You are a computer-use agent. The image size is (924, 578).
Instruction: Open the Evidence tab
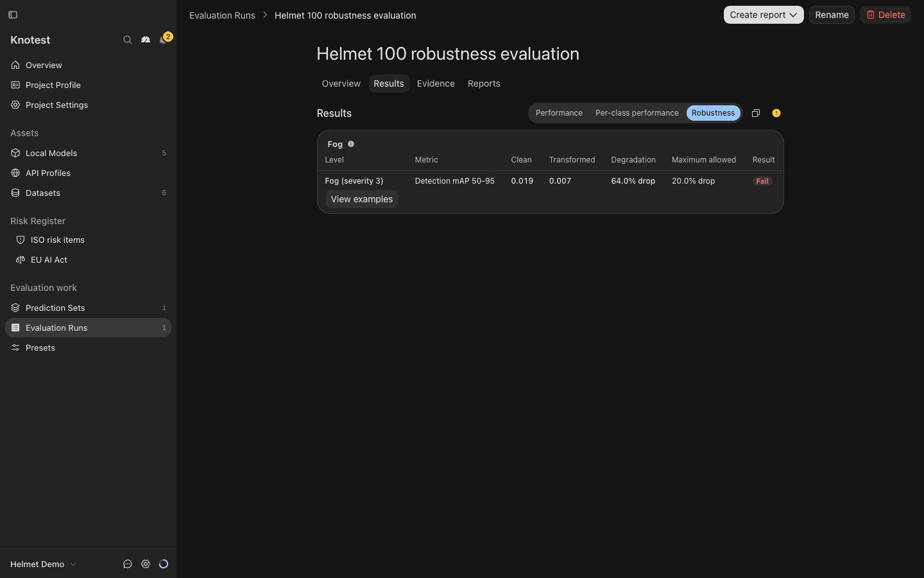(436, 83)
